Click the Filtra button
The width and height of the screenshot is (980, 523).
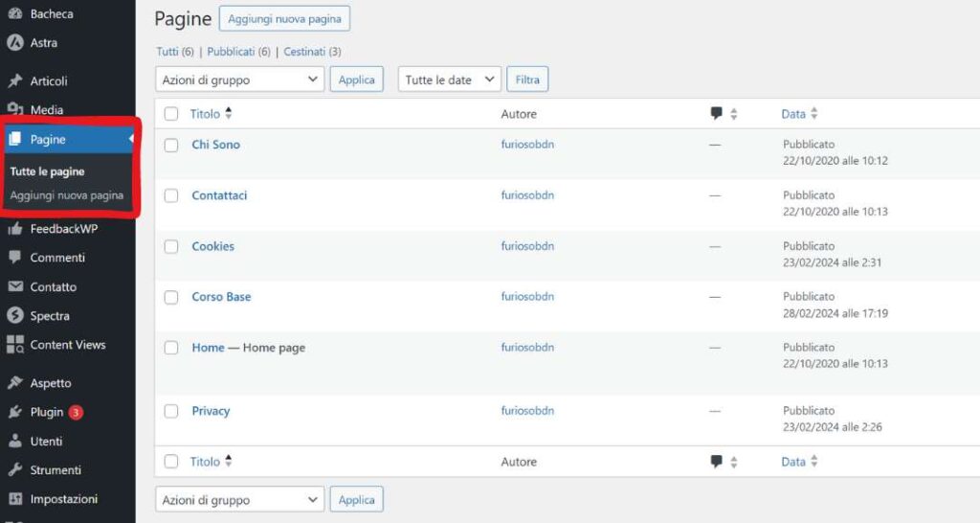(x=527, y=80)
